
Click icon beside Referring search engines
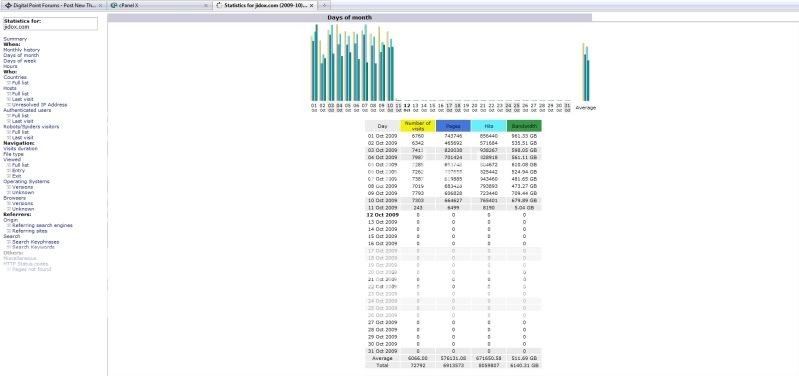coord(9,226)
